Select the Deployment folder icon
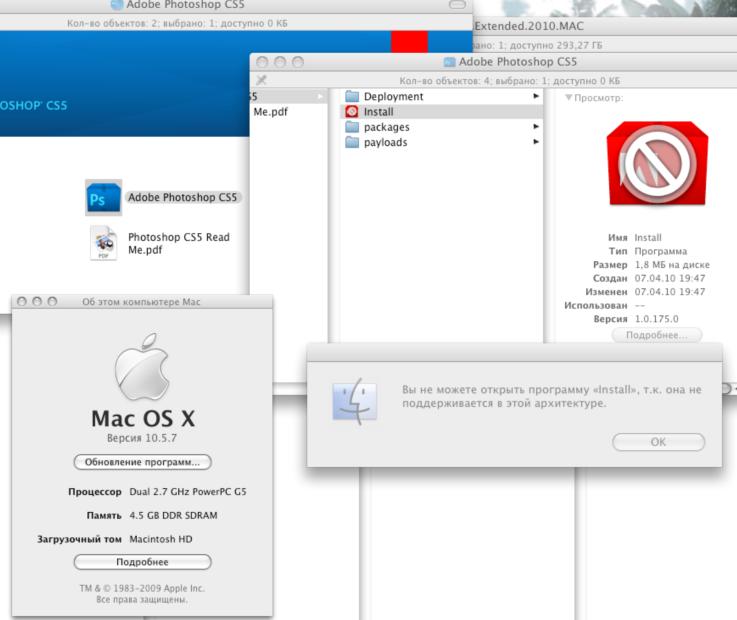737x620 pixels. 352,96
